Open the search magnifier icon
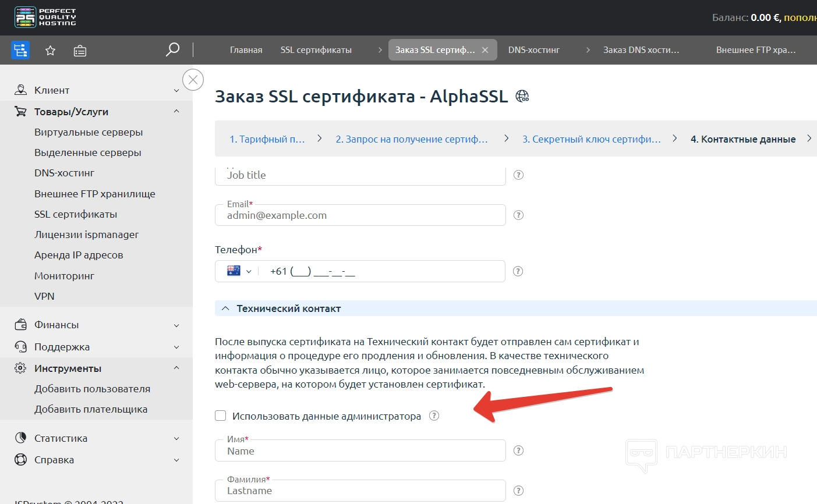Viewport: 817px width, 504px height. pos(172,50)
